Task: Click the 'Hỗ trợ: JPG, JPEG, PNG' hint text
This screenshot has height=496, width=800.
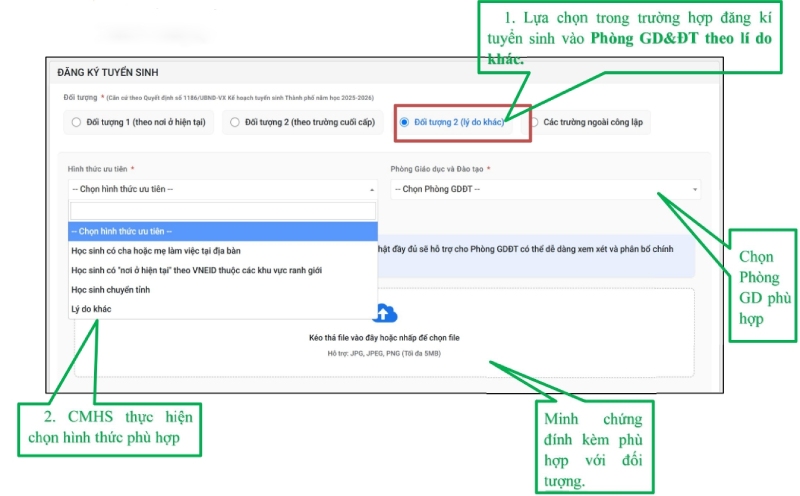Action: (384, 354)
